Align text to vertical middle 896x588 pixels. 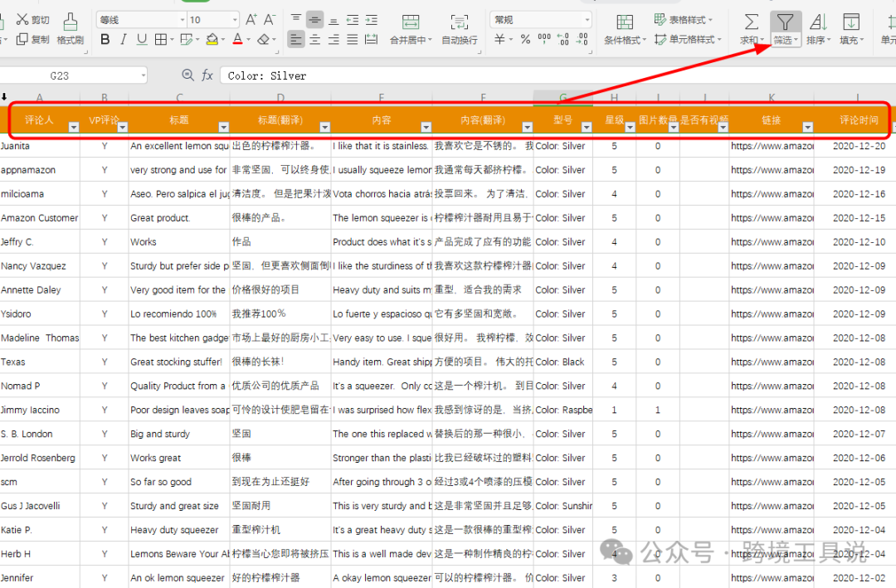pos(314,19)
